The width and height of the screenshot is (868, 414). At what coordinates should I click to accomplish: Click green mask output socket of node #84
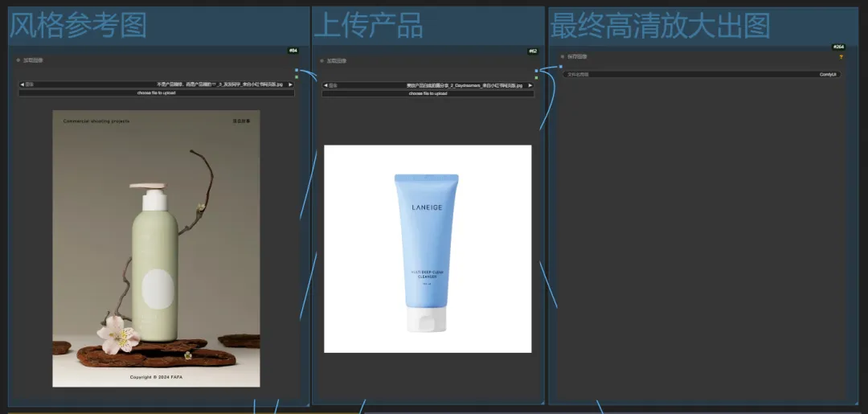tap(297, 77)
